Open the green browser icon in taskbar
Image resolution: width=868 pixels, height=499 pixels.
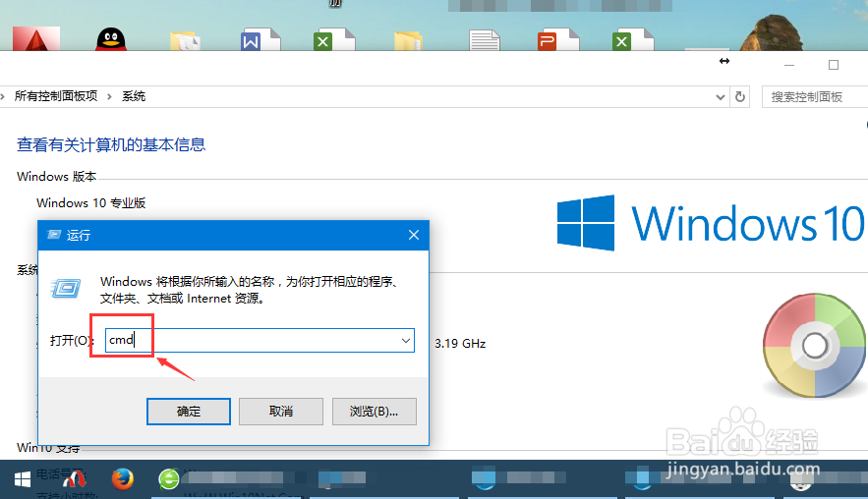click(169, 479)
